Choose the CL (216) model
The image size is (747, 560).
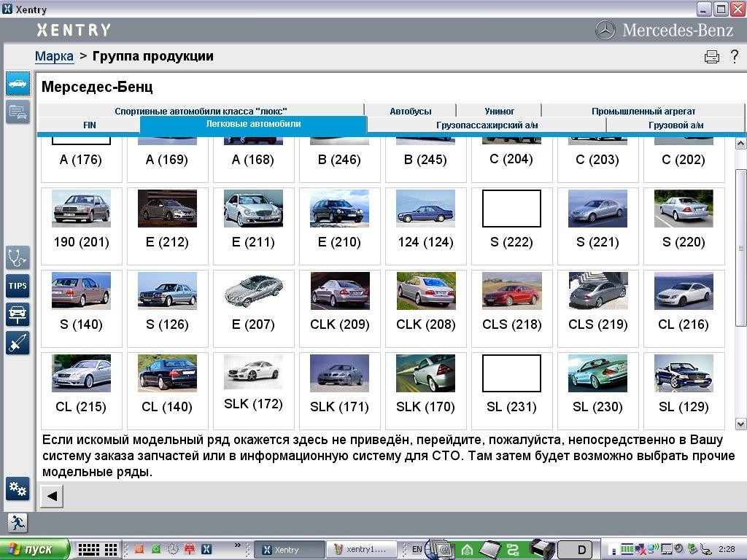click(x=684, y=291)
